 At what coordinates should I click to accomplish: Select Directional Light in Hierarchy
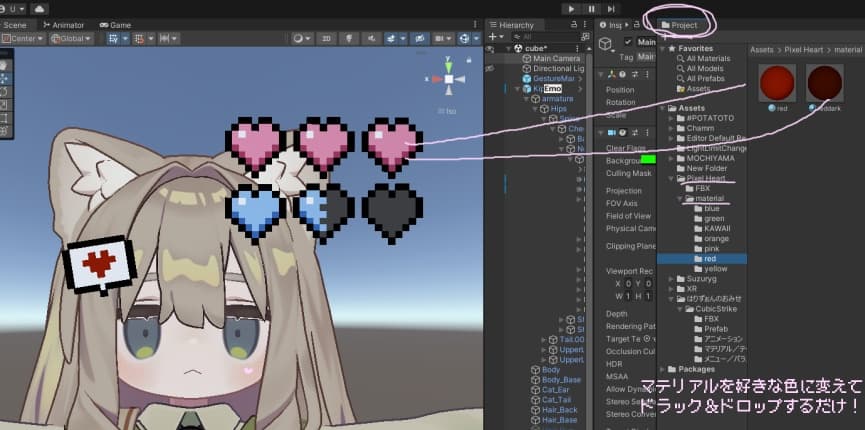pyautogui.click(x=551, y=68)
